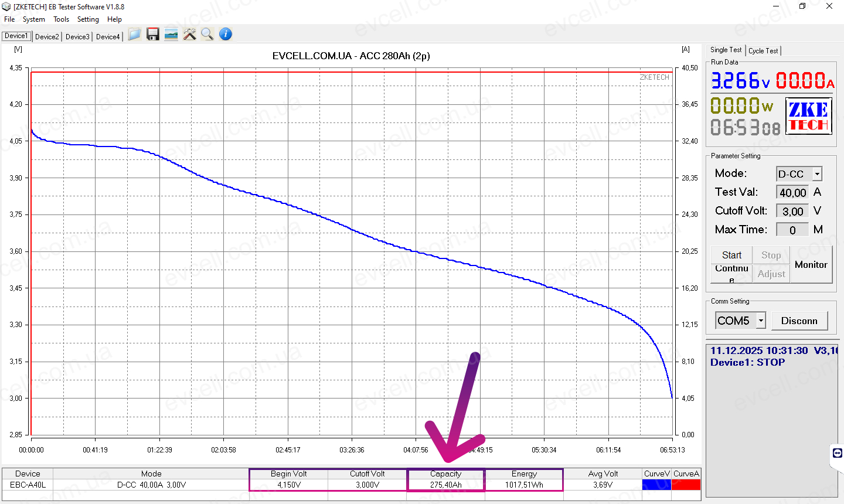Click the Cutoff Volt input field
The width and height of the screenshot is (844, 504).
(792, 212)
